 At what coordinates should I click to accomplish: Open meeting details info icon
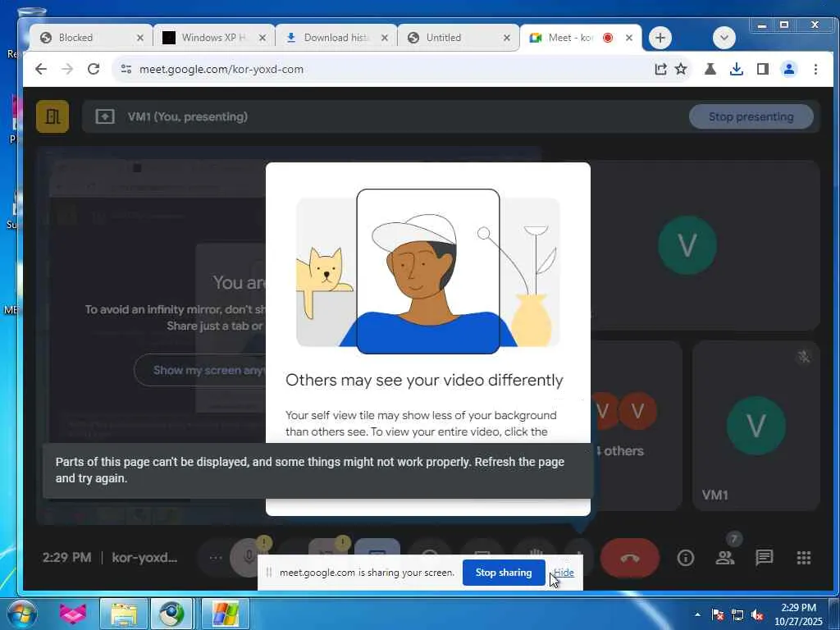686,558
